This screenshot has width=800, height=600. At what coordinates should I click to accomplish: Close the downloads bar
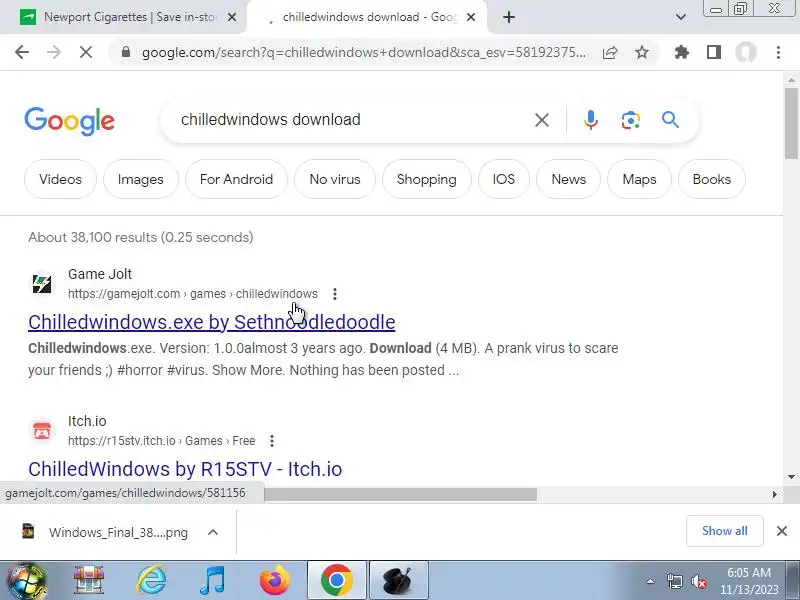(782, 531)
